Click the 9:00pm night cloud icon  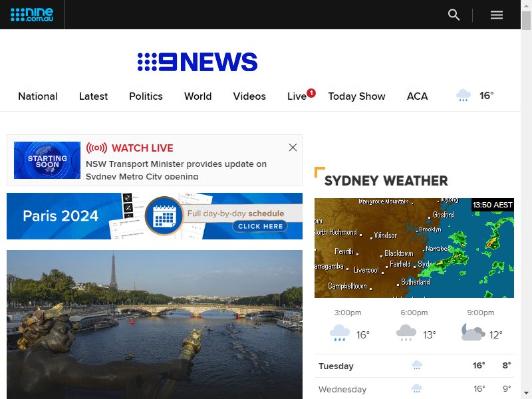pyautogui.click(x=473, y=332)
